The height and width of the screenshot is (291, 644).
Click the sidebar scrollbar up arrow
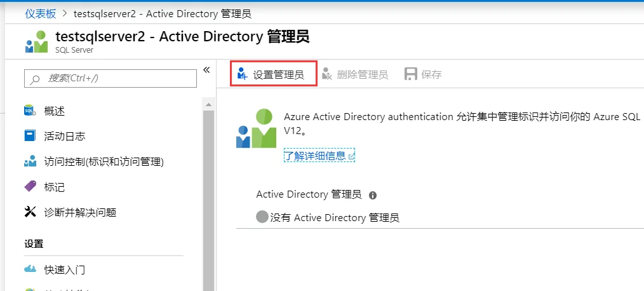pos(209,105)
